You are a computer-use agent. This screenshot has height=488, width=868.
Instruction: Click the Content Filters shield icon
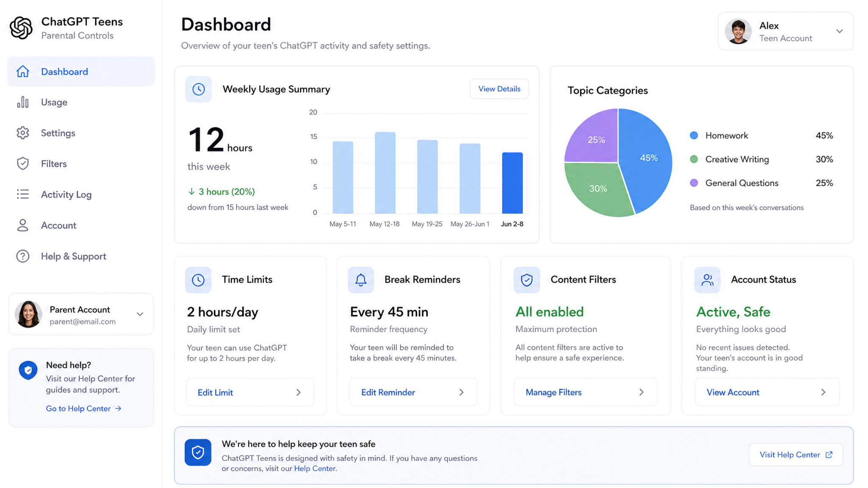[527, 280]
